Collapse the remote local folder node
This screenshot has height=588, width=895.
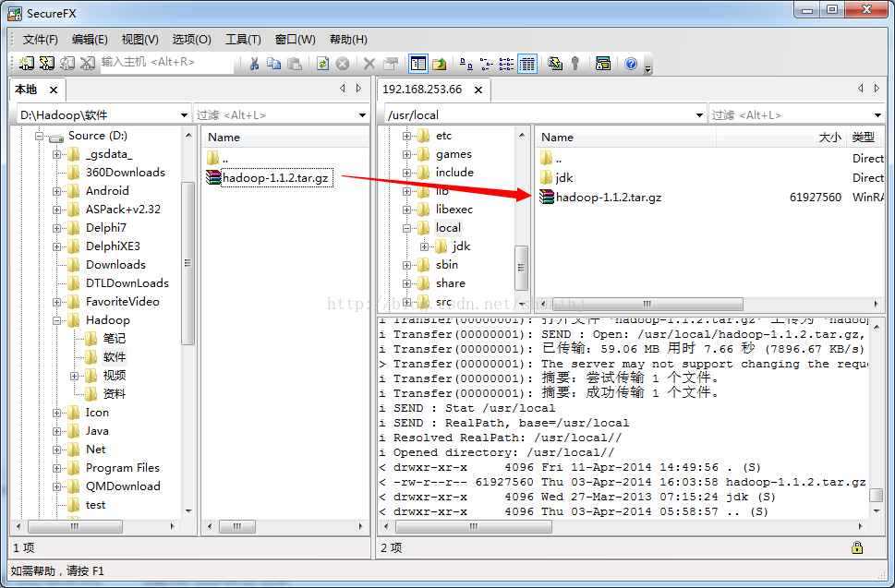(x=406, y=228)
